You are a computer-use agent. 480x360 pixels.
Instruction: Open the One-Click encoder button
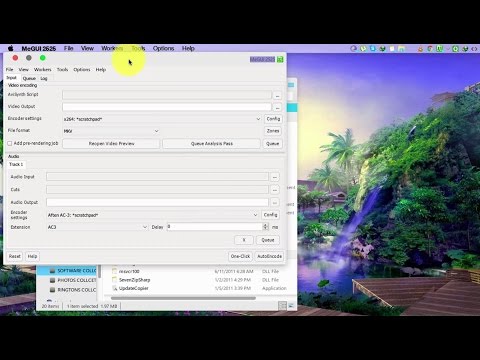[240, 256]
